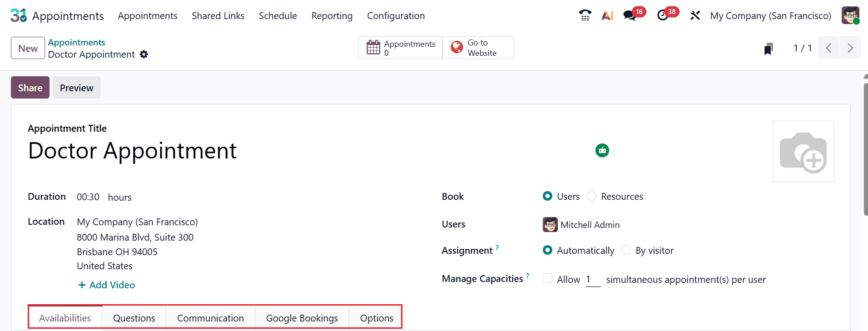This screenshot has height=331, width=868.
Task: Open the Location My Company (San Francisco) field
Action: (137, 222)
